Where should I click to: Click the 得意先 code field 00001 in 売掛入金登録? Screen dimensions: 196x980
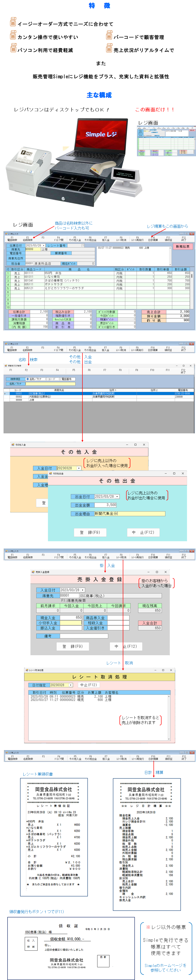click(69, 596)
